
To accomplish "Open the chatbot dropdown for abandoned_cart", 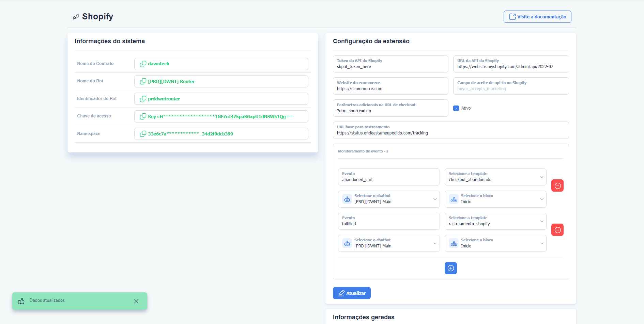I will pos(389,199).
